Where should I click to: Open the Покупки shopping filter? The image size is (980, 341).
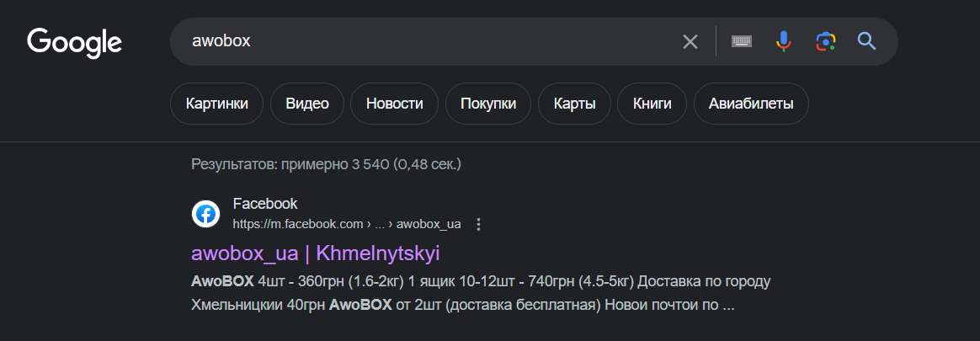tap(488, 104)
